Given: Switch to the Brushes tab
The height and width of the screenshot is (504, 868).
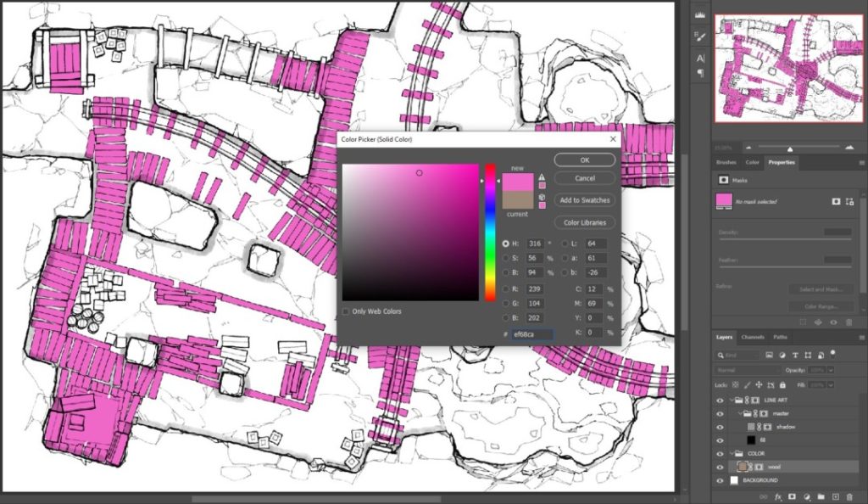Looking at the screenshot, I should (x=726, y=161).
